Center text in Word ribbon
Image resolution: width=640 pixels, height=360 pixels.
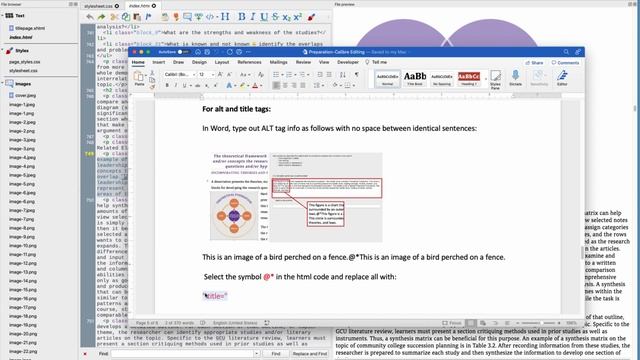pyautogui.click(x=285, y=85)
